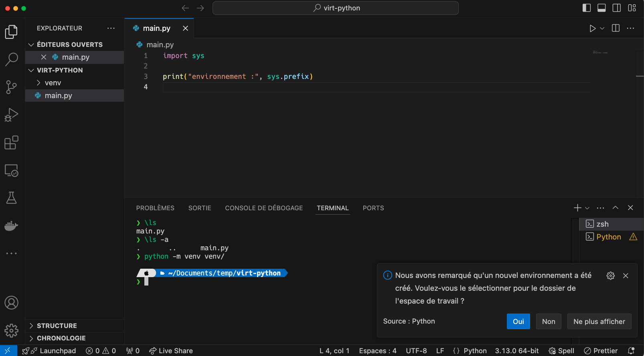The width and height of the screenshot is (644, 356).
Task: Expand the venv folder
Action: pyautogui.click(x=53, y=83)
